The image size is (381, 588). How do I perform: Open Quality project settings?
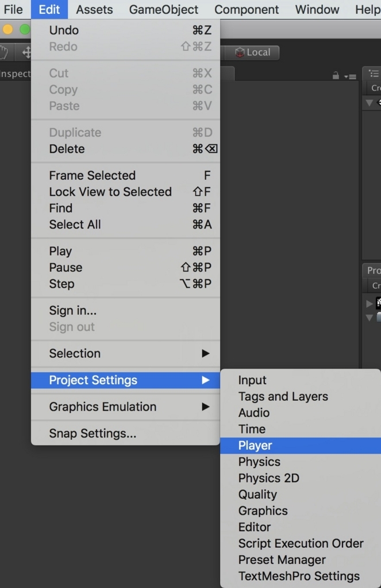pos(301,494)
